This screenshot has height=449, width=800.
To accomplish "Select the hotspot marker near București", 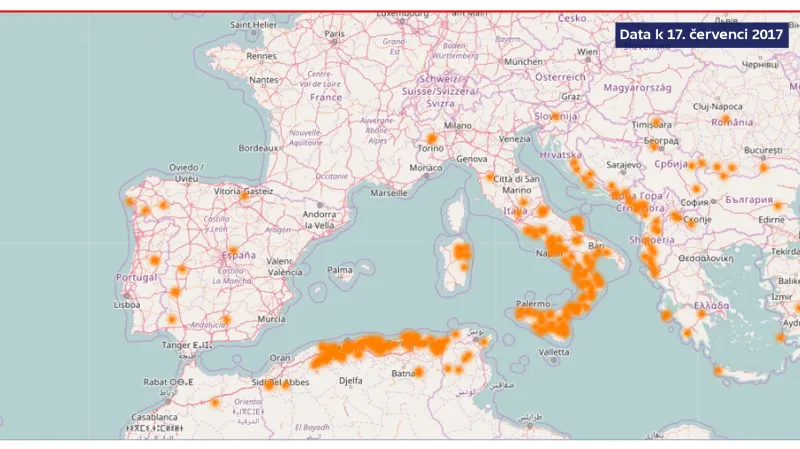I will pyautogui.click(x=763, y=167).
